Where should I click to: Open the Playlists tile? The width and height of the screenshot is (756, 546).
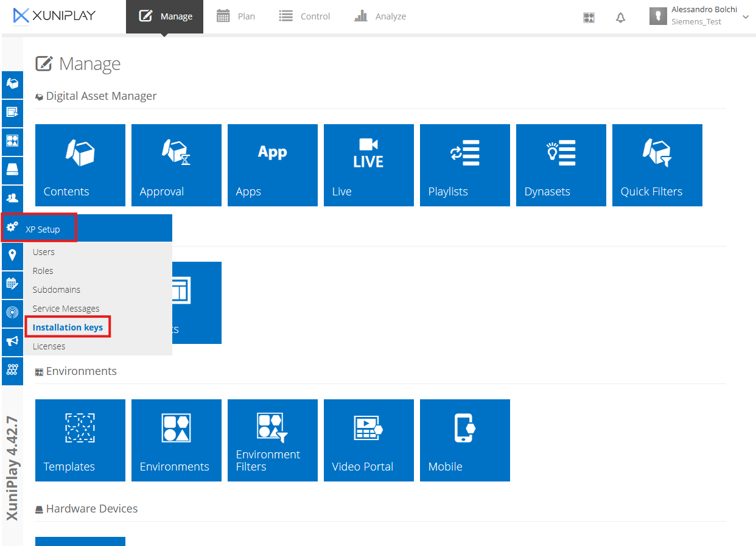pos(464,165)
